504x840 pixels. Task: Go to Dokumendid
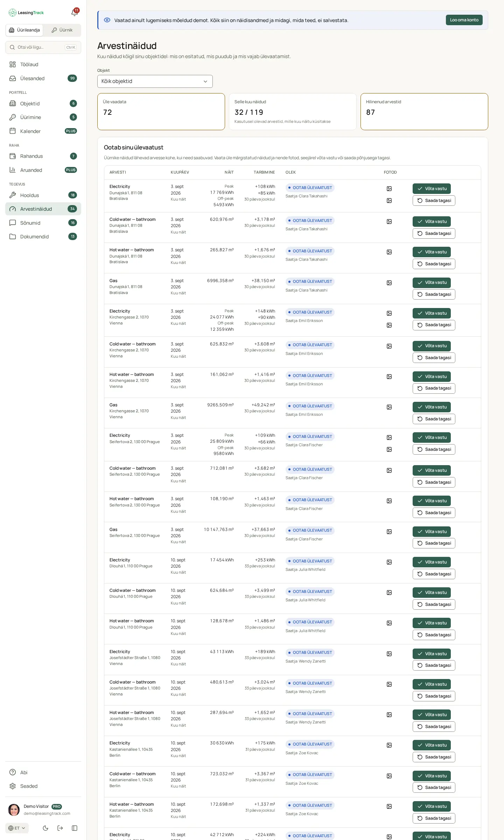click(43, 237)
